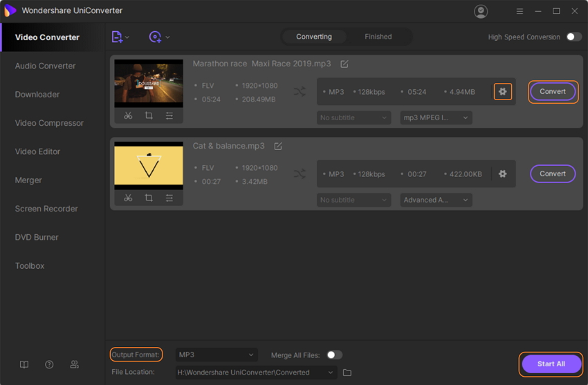Click scissors trim icon under Cat & balance
Viewport: 588px width, 385px height.
tap(128, 198)
